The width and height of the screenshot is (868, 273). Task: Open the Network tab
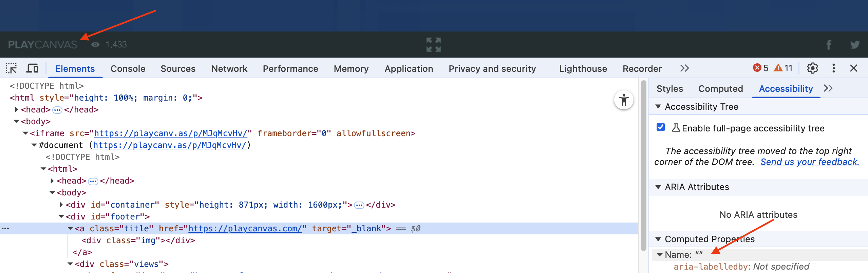[x=229, y=69]
